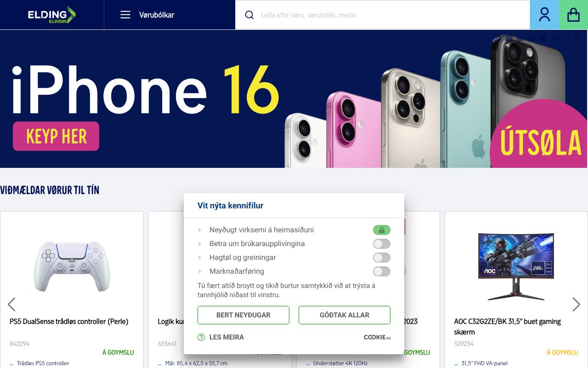Click the hamburger menu icon
This screenshot has height=368, width=588.
point(125,15)
